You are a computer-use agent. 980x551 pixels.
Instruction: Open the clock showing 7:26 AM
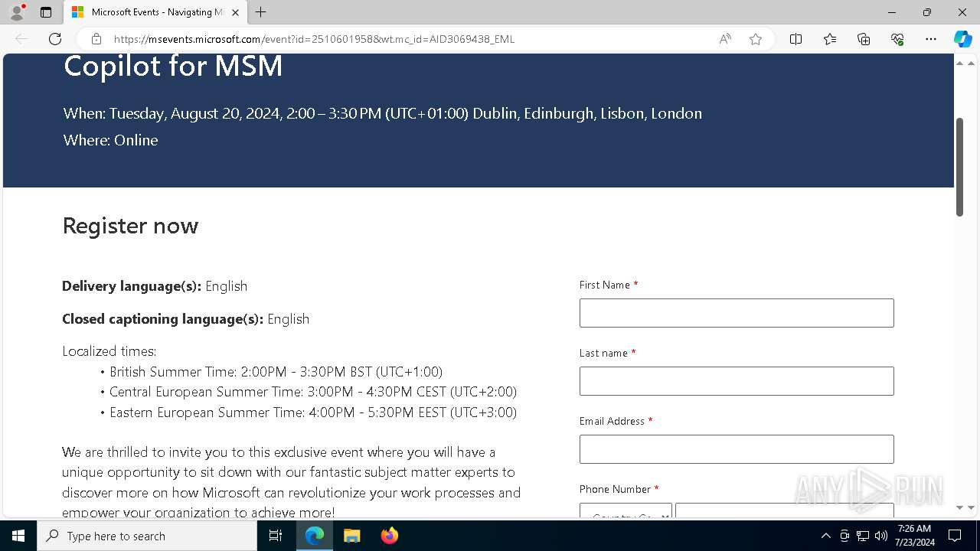click(x=914, y=535)
